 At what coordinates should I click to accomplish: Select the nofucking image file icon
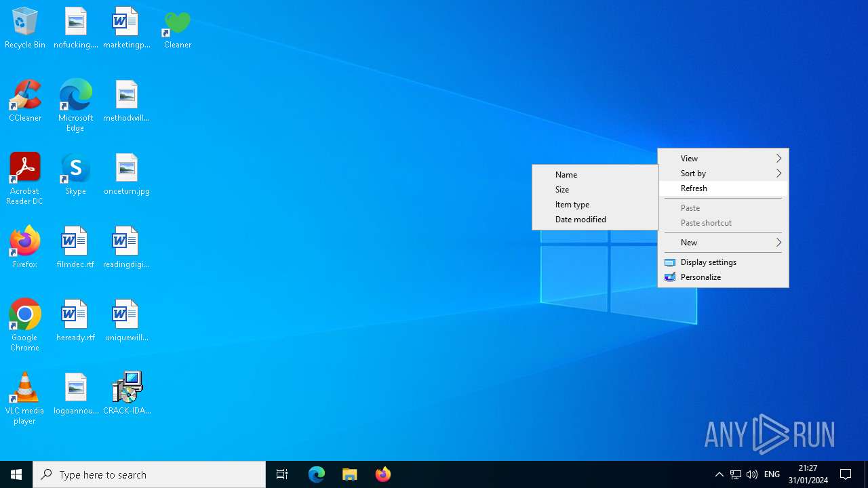tap(76, 28)
